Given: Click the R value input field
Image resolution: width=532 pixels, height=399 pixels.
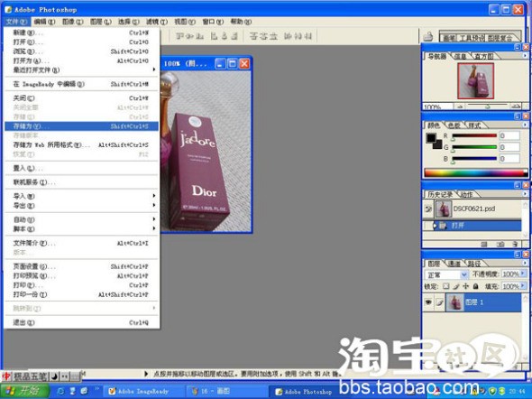Looking at the screenshot, I should tap(509, 135).
